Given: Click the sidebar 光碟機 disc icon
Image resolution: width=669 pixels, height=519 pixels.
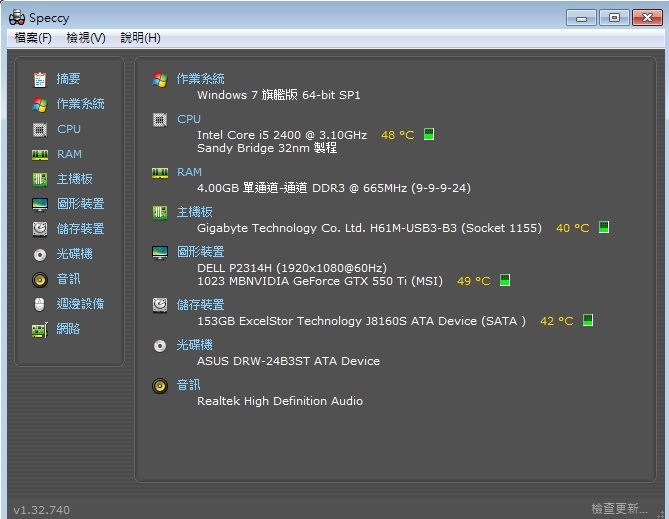Looking at the screenshot, I should (40, 254).
